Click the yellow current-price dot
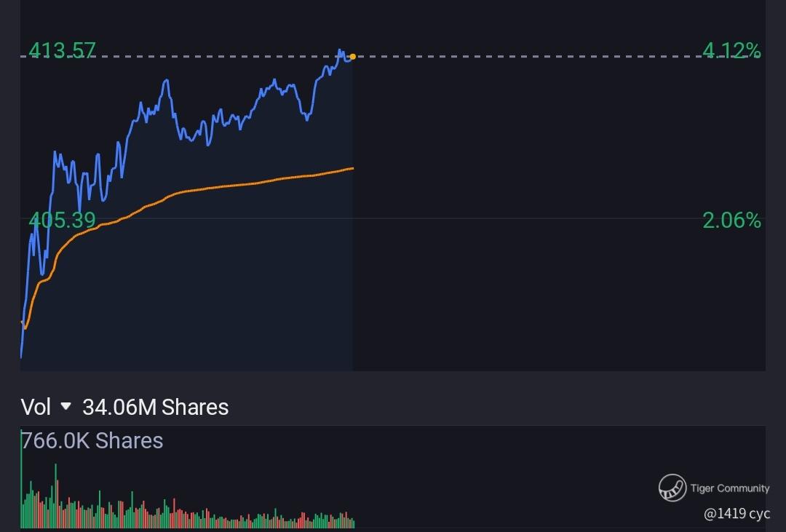Screen dimensions: 786x532 pyautogui.click(x=353, y=56)
